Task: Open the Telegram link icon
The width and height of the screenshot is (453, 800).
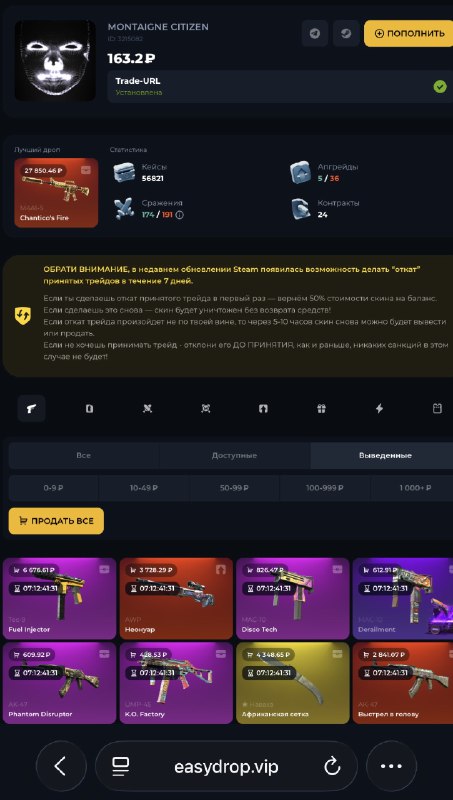Action: 315,34
